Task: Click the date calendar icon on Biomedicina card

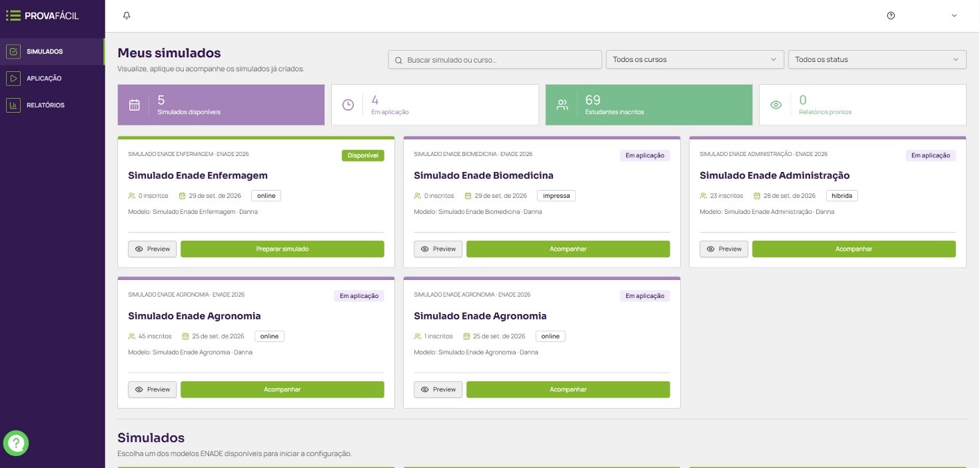Action: (468, 196)
